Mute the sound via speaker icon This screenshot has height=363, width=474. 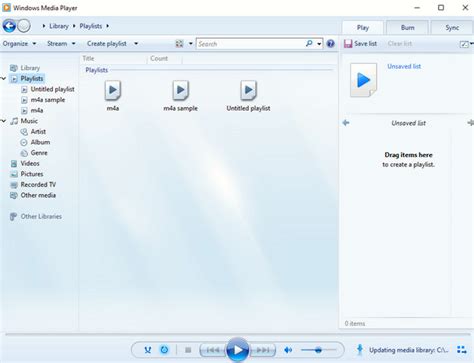point(288,350)
